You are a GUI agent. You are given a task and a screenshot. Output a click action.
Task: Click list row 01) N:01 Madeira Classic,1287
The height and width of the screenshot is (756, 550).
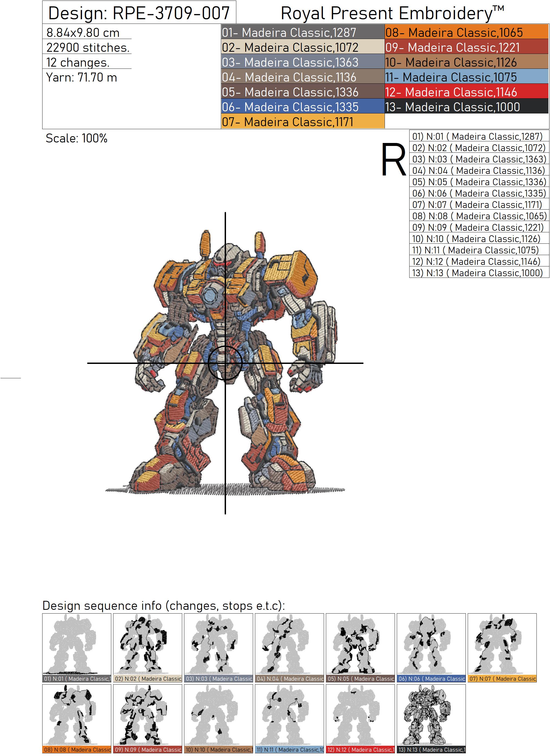pos(479,136)
